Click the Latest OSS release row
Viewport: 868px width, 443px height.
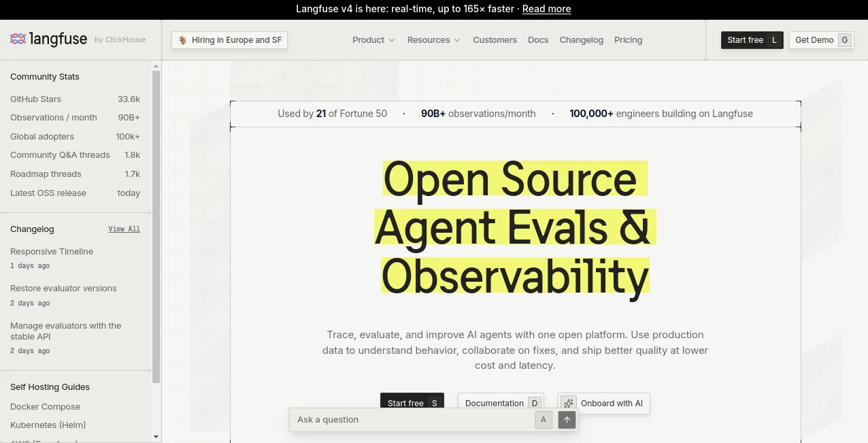tap(75, 193)
